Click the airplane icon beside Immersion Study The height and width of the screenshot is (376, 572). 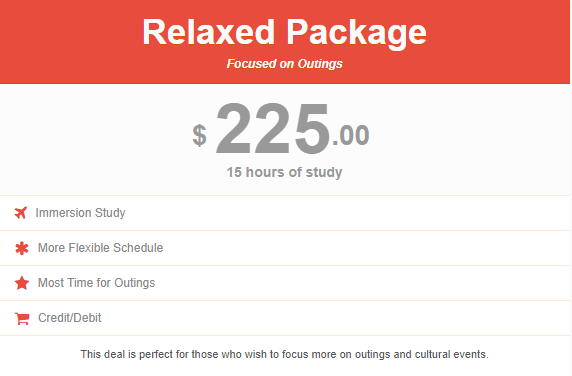pyautogui.click(x=21, y=213)
